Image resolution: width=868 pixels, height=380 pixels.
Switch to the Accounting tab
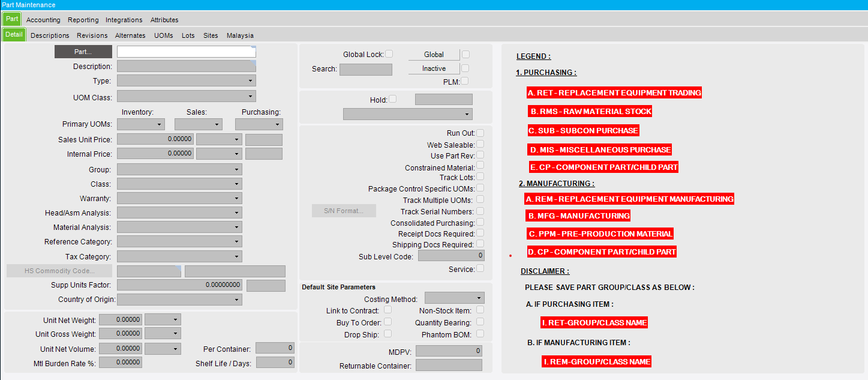point(43,20)
